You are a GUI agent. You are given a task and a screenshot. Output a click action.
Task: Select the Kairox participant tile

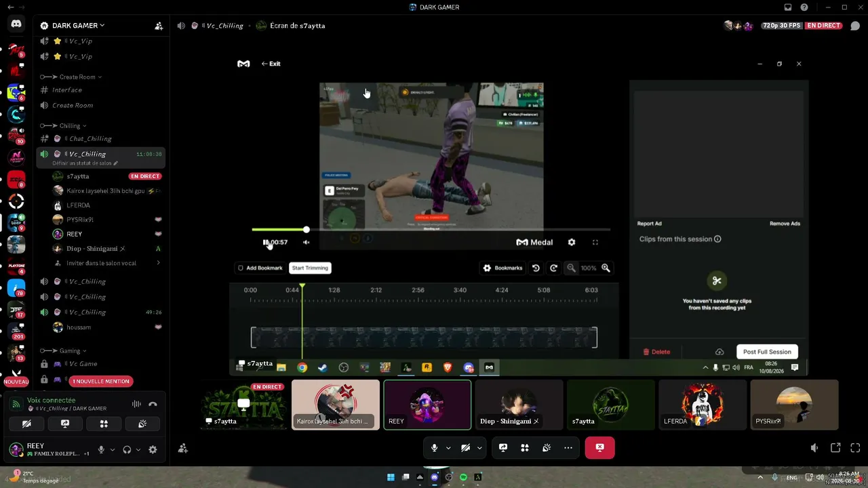[336, 405]
